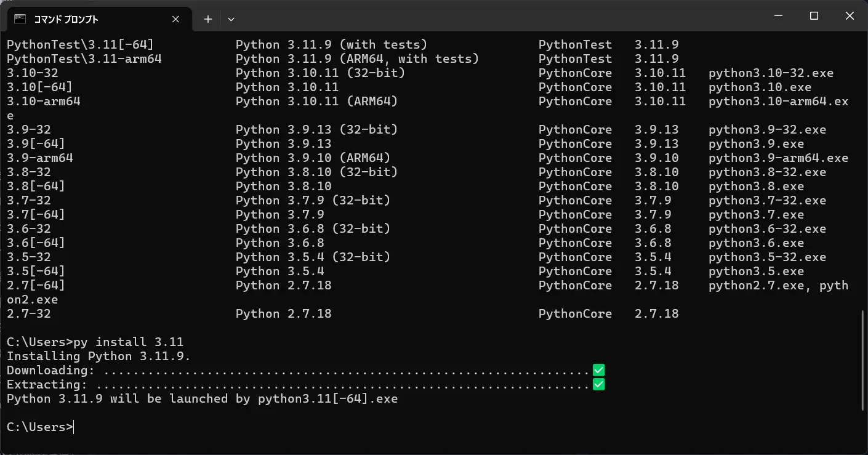Expand the new tab profile dropdown

(x=231, y=19)
